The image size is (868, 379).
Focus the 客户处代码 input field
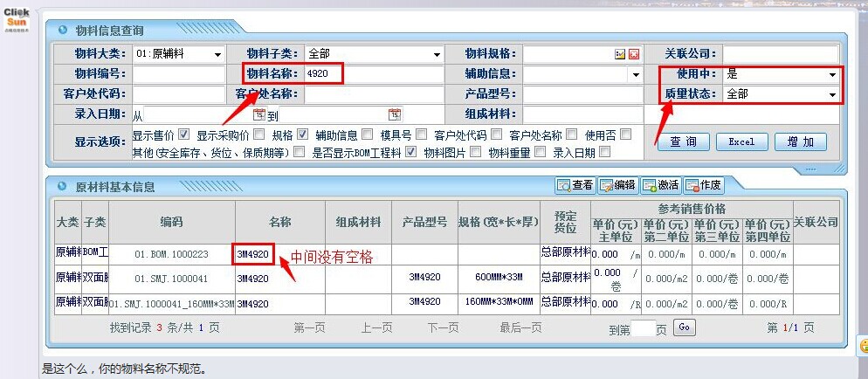[178, 94]
